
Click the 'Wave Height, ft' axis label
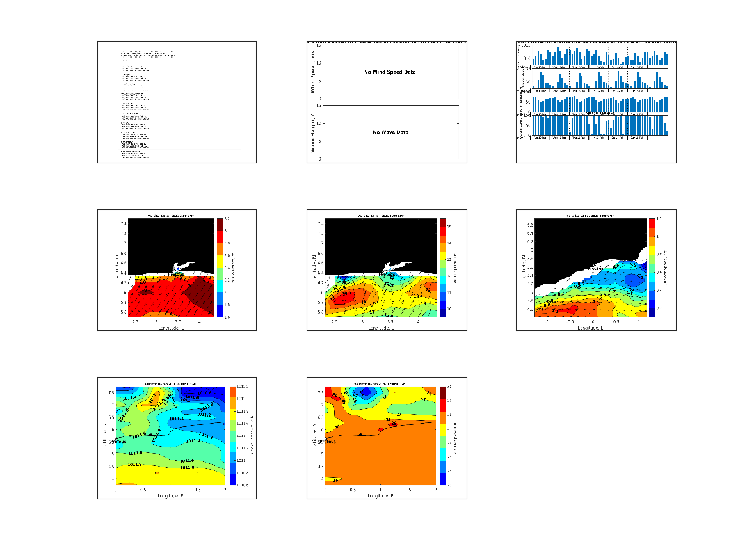click(x=314, y=132)
